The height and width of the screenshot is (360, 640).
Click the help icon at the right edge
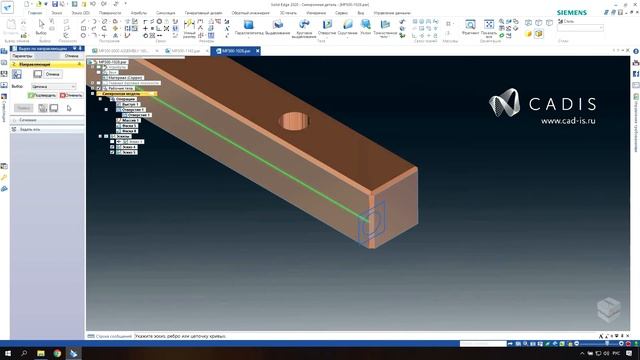636,51
